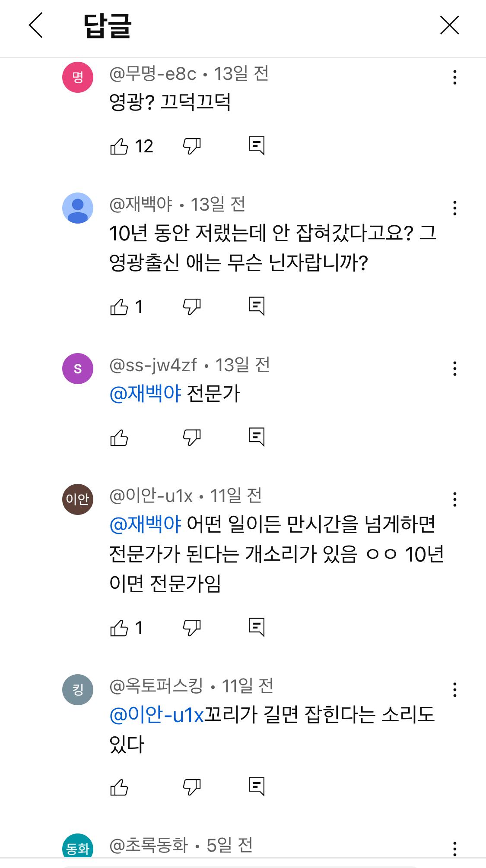Reply to @ss-jw4zf's comment
The width and height of the screenshot is (486, 868).
click(x=257, y=438)
